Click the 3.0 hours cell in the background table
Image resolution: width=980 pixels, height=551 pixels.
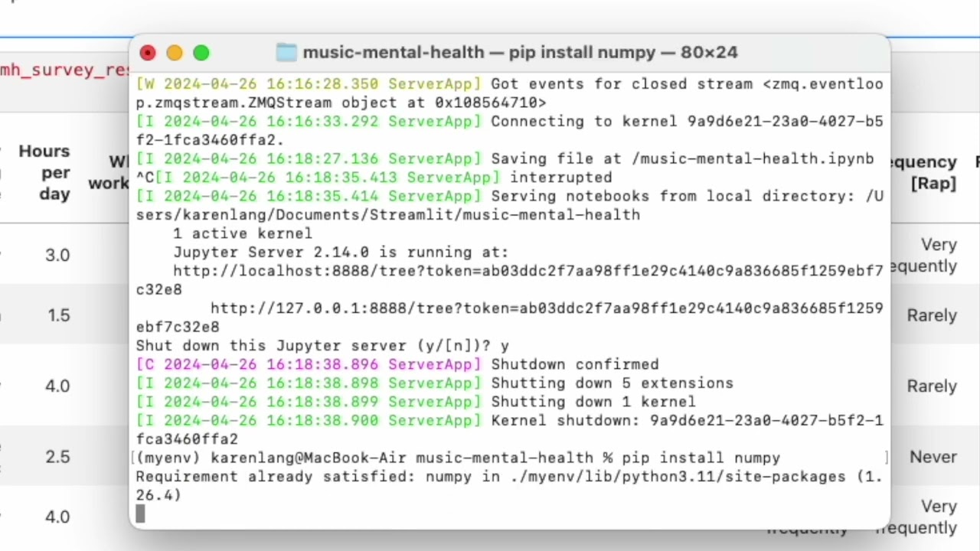pyautogui.click(x=57, y=255)
